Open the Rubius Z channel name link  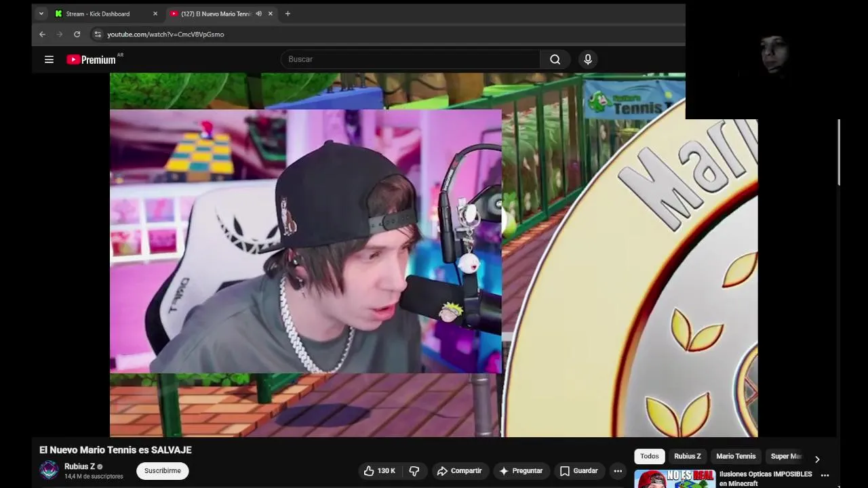tap(79, 466)
